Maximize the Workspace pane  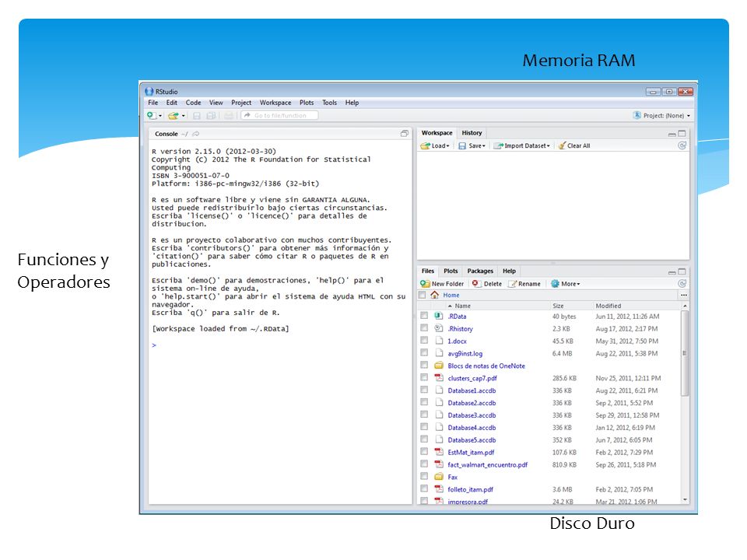click(682, 134)
